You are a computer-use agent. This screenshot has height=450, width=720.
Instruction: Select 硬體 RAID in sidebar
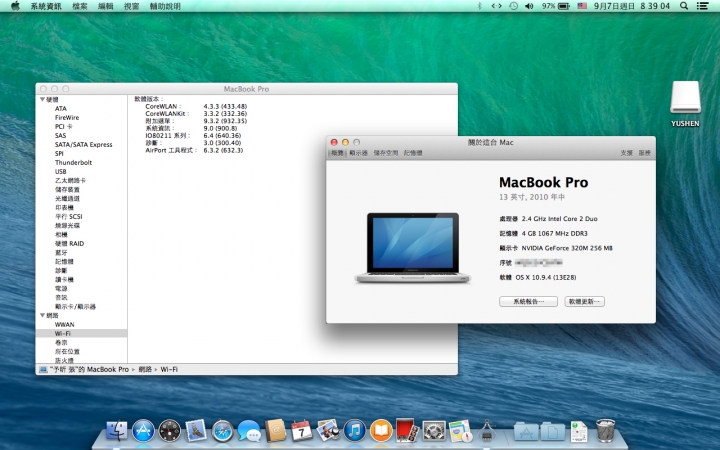[69, 243]
